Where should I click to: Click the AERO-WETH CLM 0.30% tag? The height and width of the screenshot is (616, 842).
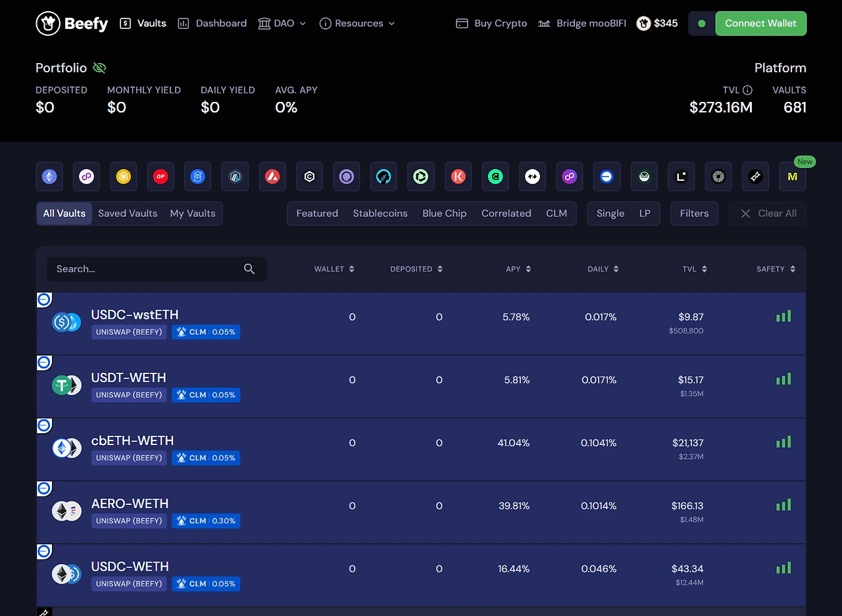[x=206, y=521]
